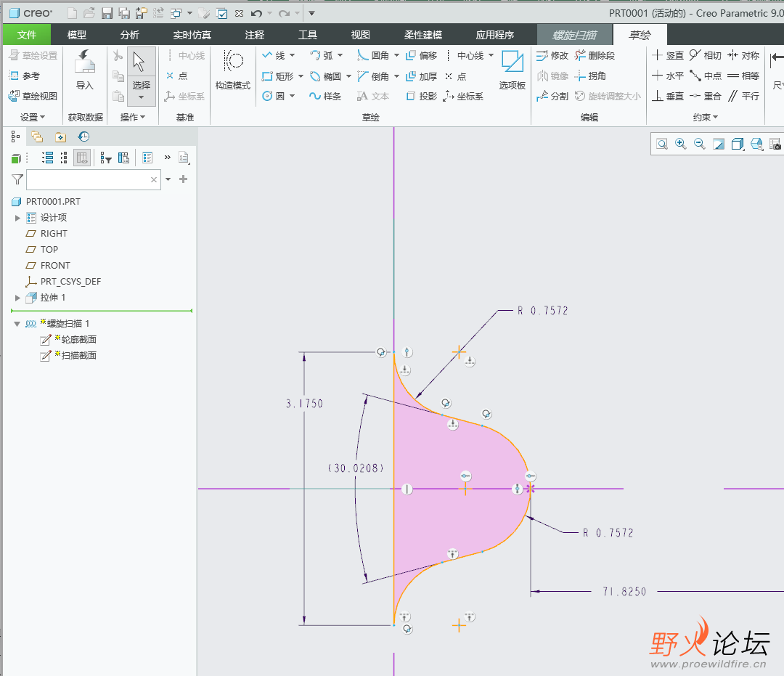The height and width of the screenshot is (676, 784).
Task: Apply the Tangent (相切) constraint
Action: point(706,55)
